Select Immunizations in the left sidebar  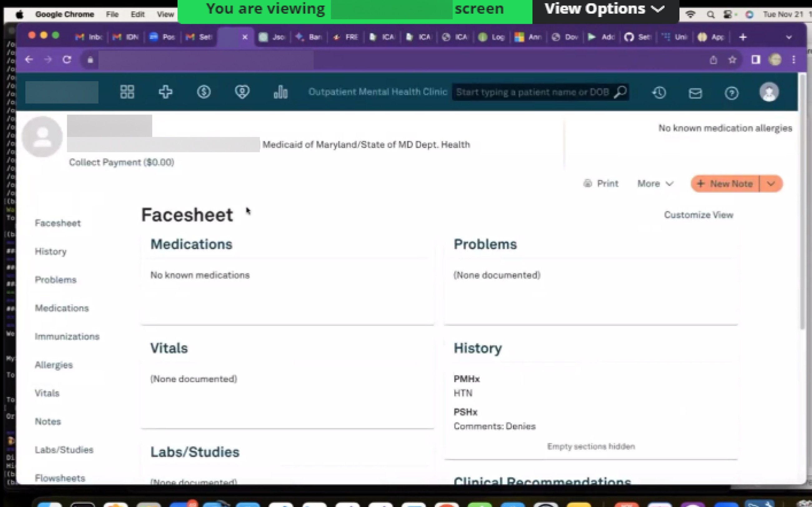67,336
